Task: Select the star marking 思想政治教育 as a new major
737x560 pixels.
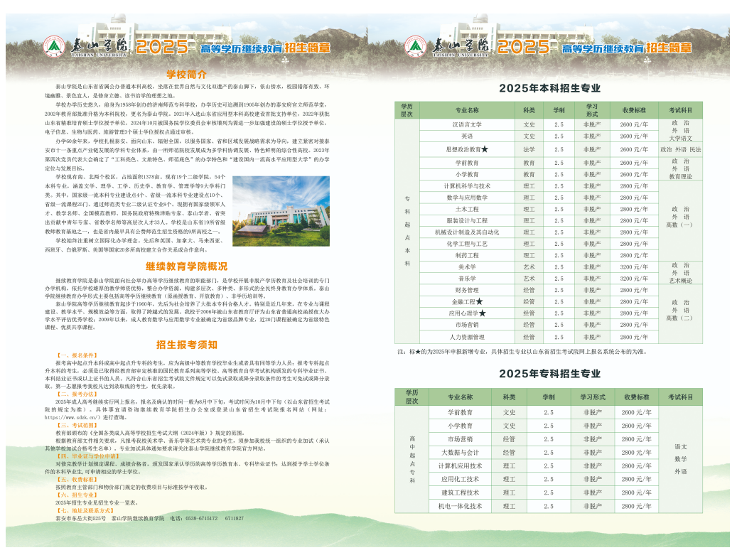Action: tap(486, 149)
